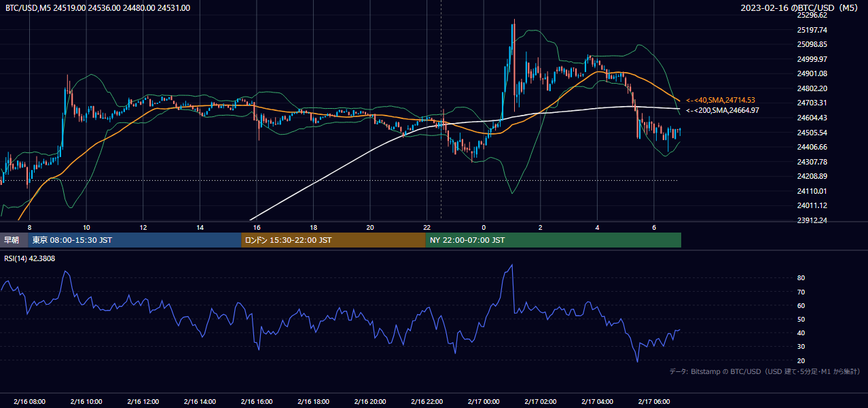Click RSI scale value 50
This screenshot has width=868, height=408.
[801, 319]
